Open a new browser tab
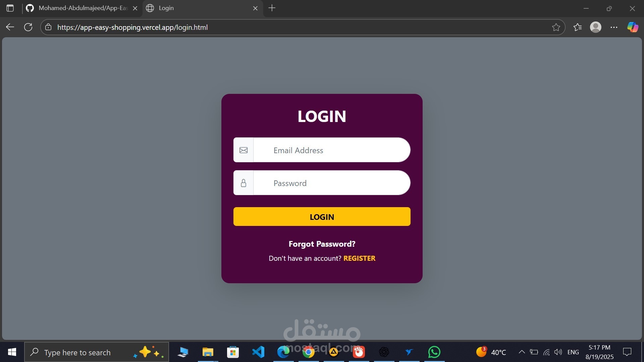This screenshot has height=362, width=644. [x=272, y=8]
